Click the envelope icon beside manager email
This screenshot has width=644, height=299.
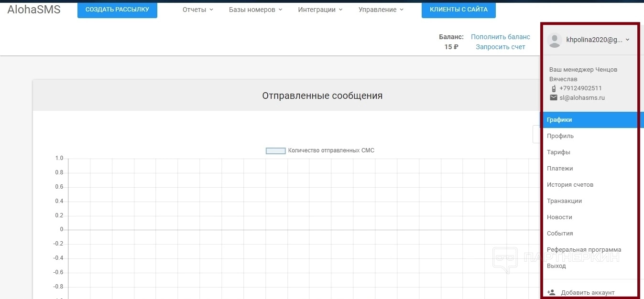(554, 97)
